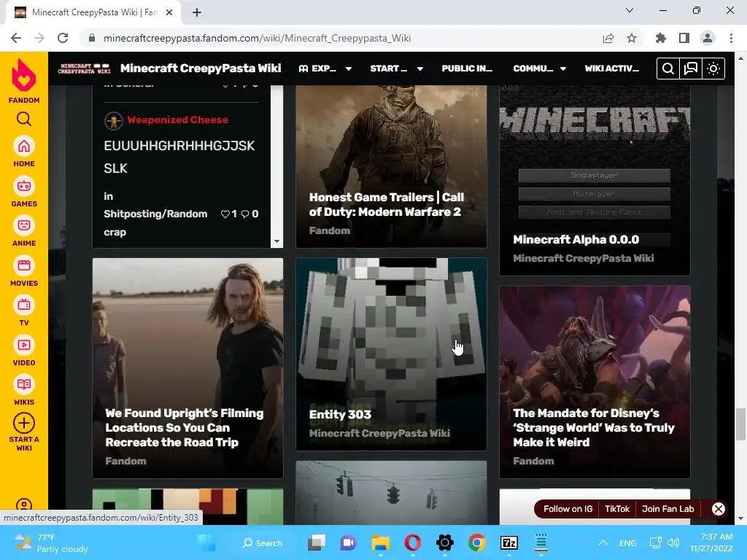
Task: Open the clock and date panel
Action: tap(711, 542)
